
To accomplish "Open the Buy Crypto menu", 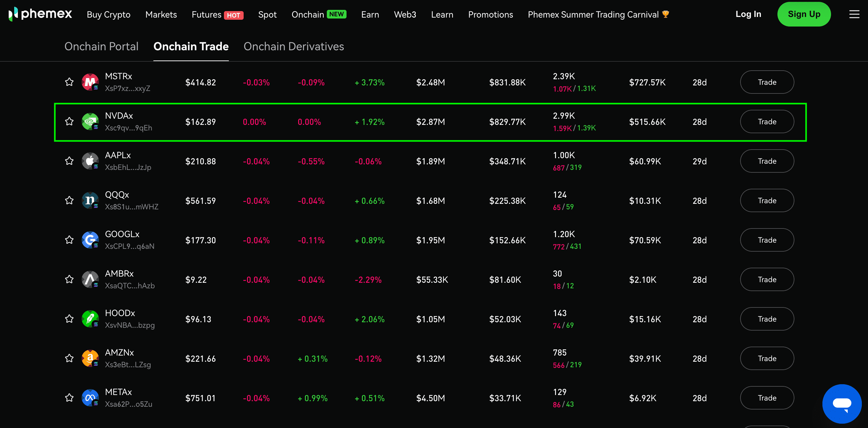I will click(108, 14).
